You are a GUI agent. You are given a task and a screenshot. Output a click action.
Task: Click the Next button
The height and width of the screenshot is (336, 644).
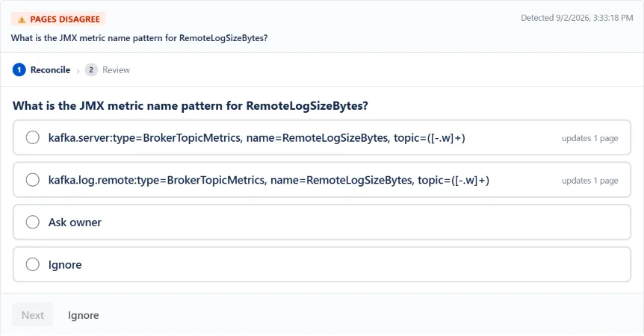click(32, 315)
